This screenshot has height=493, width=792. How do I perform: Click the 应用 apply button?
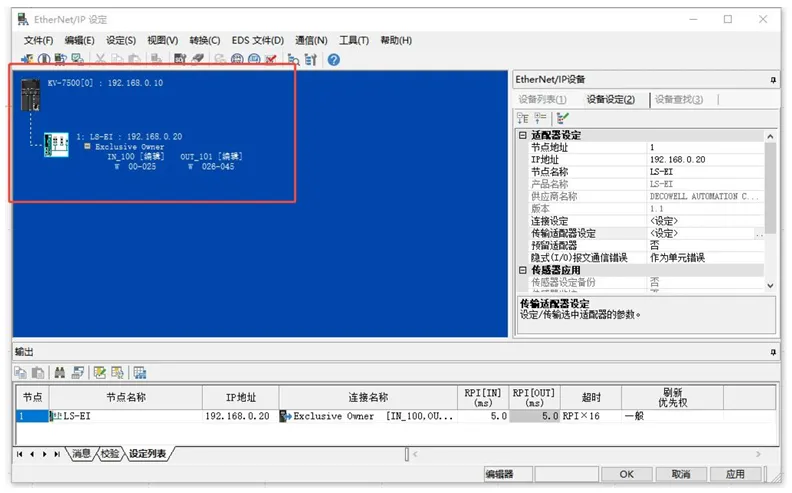tap(735, 474)
